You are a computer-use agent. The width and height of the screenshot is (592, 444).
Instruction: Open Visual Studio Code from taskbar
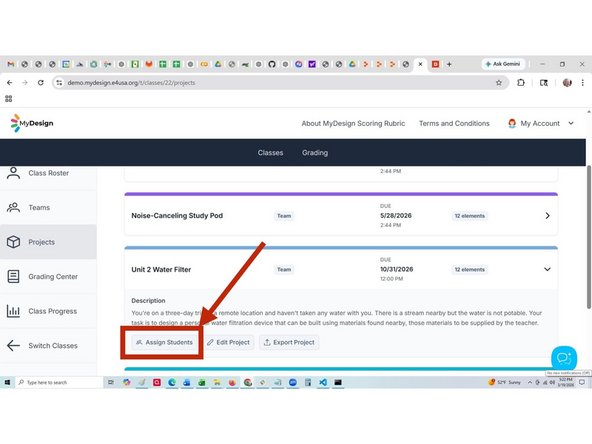click(323, 382)
